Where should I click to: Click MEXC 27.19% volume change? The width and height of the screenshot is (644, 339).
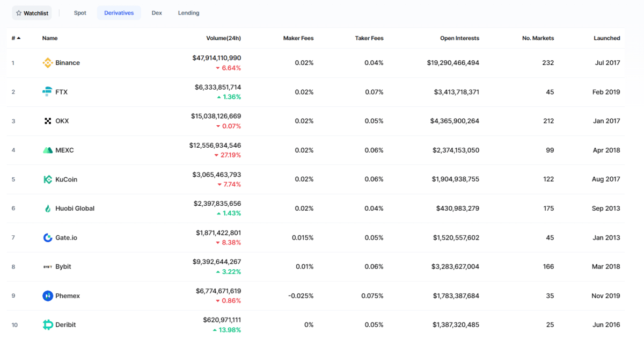click(x=228, y=155)
